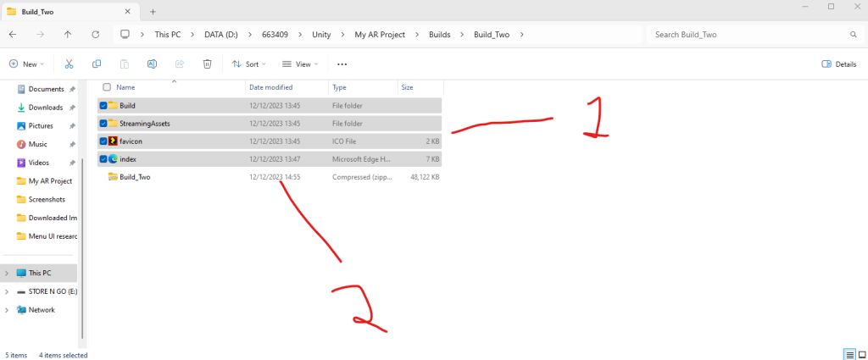Click the Search Build_Two field

(x=746, y=35)
